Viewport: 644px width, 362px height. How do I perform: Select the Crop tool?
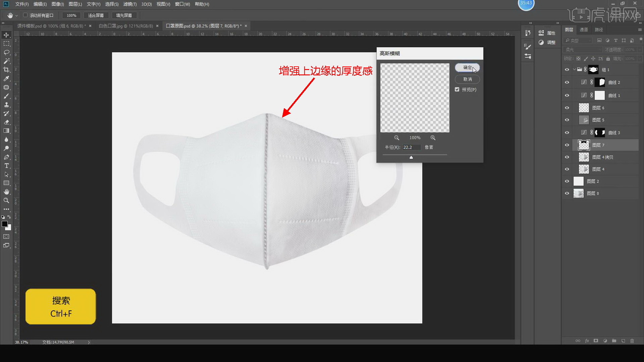[x=6, y=70]
